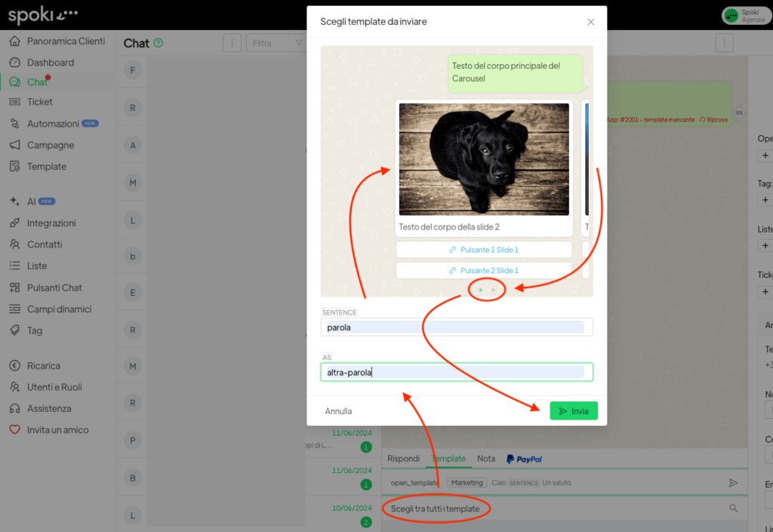The image size is (773, 532).
Task: Open the Filtra dropdown in Chat
Action: click(x=275, y=43)
